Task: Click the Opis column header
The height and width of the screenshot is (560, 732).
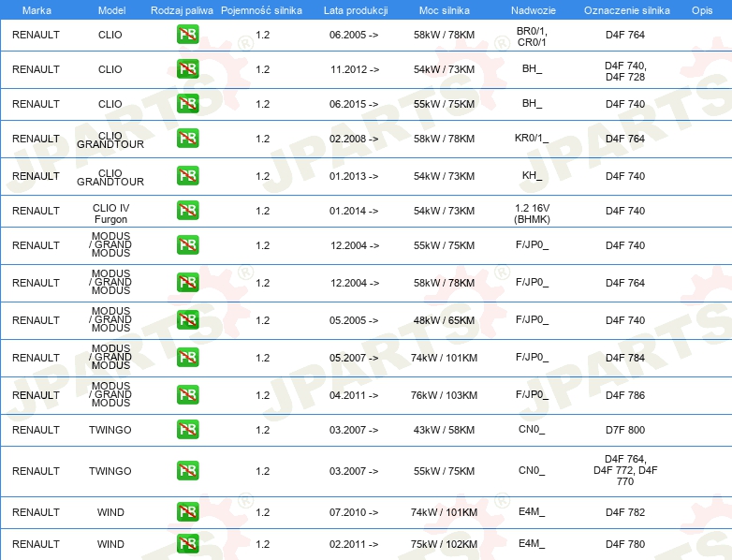Action: (702, 10)
